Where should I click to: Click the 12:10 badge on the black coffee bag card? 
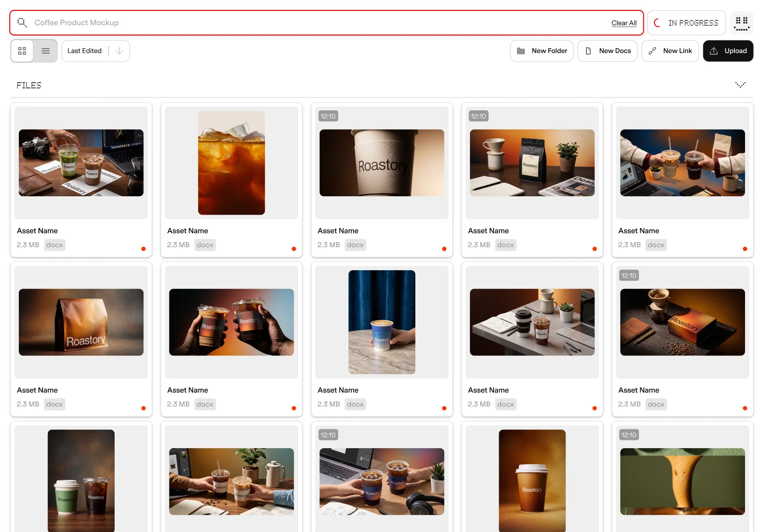478,116
